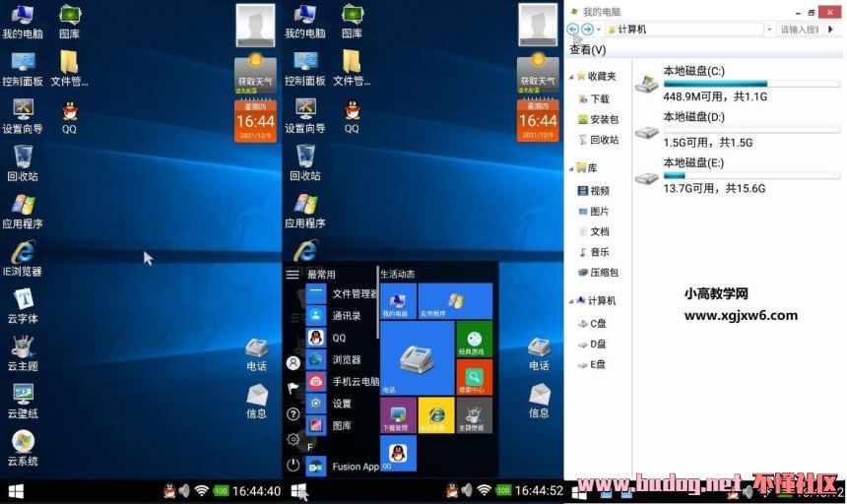The height and width of the screenshot is (504, 847).
Task: Select C盘 in the explorer sidebar
Action: [592, 323]
